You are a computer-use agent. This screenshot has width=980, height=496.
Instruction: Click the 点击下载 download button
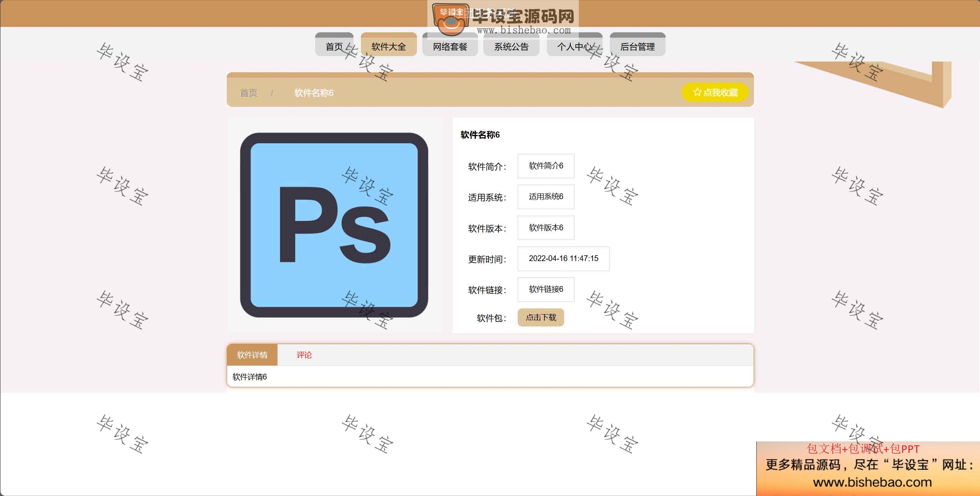click(541, 317)
